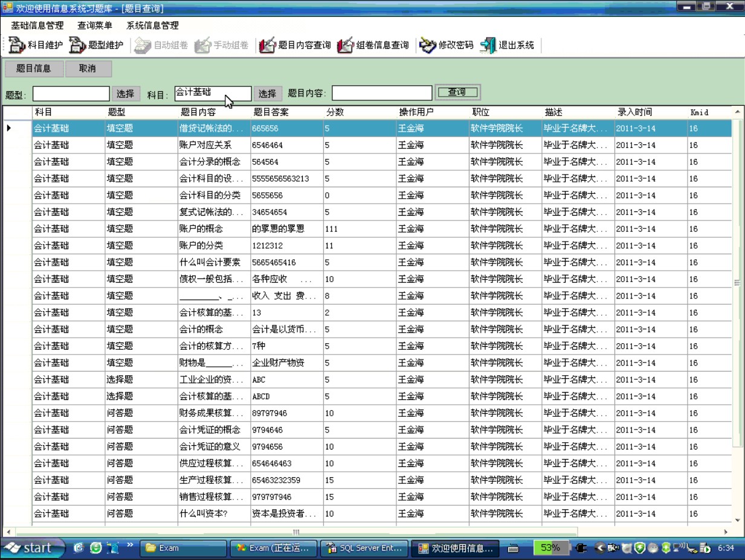
Task: Switch to the SQL Server Ent... taskbar window
Action: pyautogui.click(x=364, y=549)
